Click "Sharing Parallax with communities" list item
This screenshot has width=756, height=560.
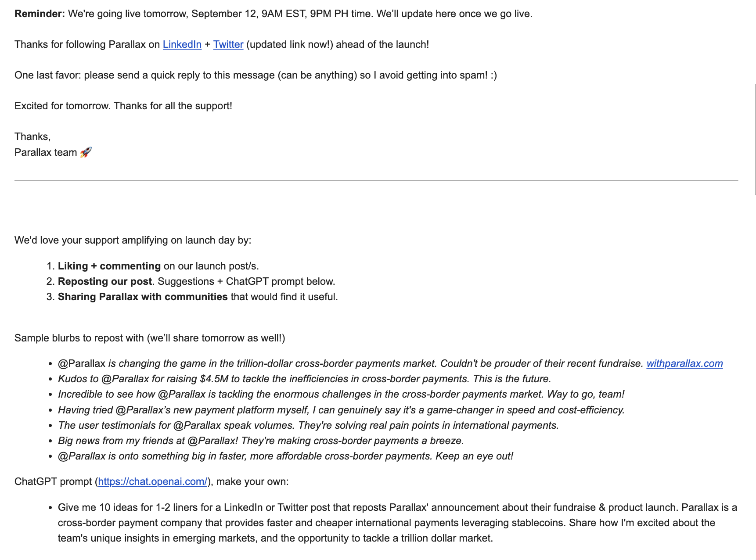coord(143,297)
